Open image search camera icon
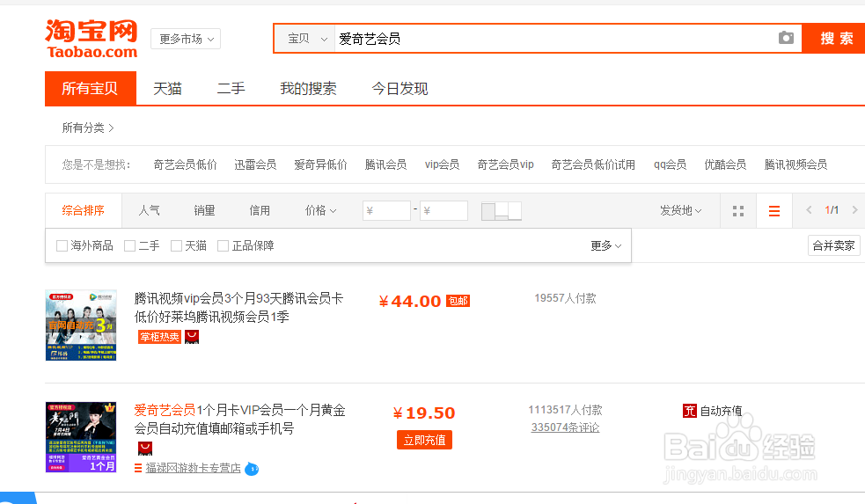 coord(786,38)
